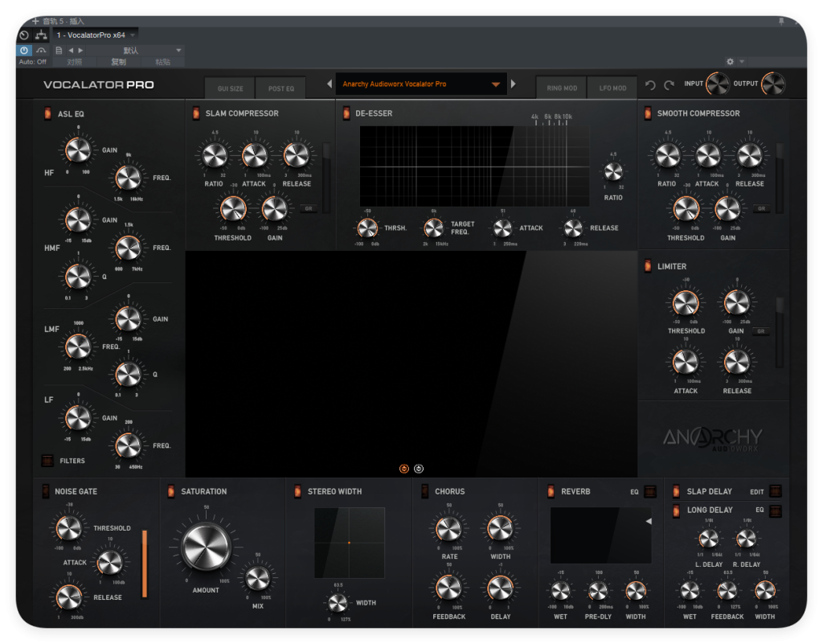Image resolution: width=823 pixels, height=644 pixels.
Task: Open the LONG DELAY EQ button
Action: (776, 511)
